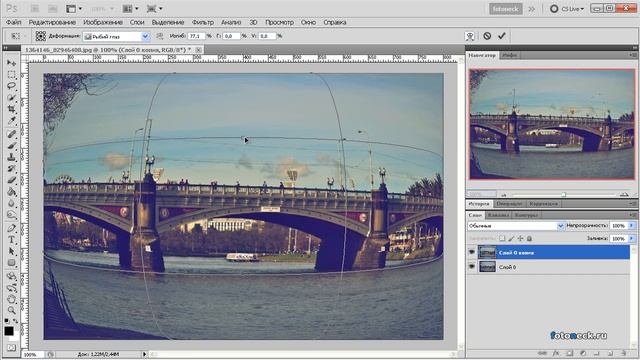Open the CS Live menu
This screenshot has height=360, width=640.
tap(567, 9)
